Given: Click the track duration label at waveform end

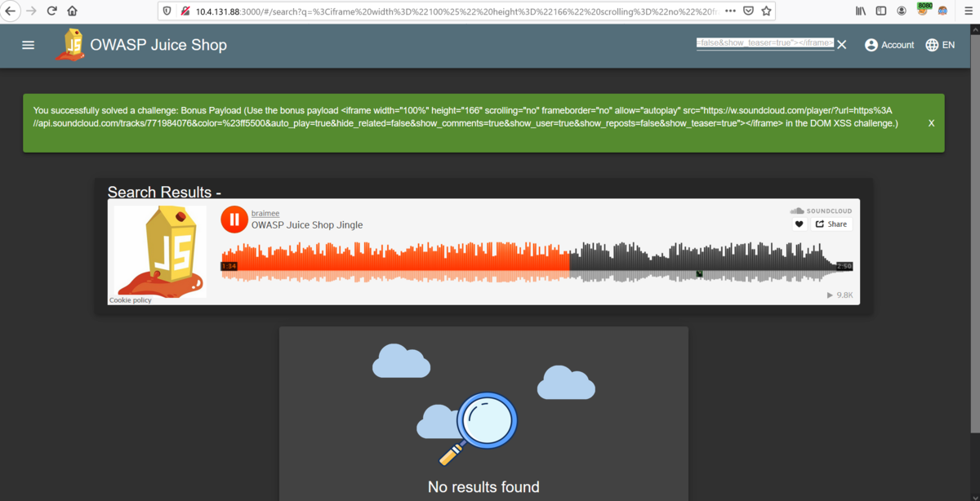Looking at the screenshot, I should tap(844, 266).
